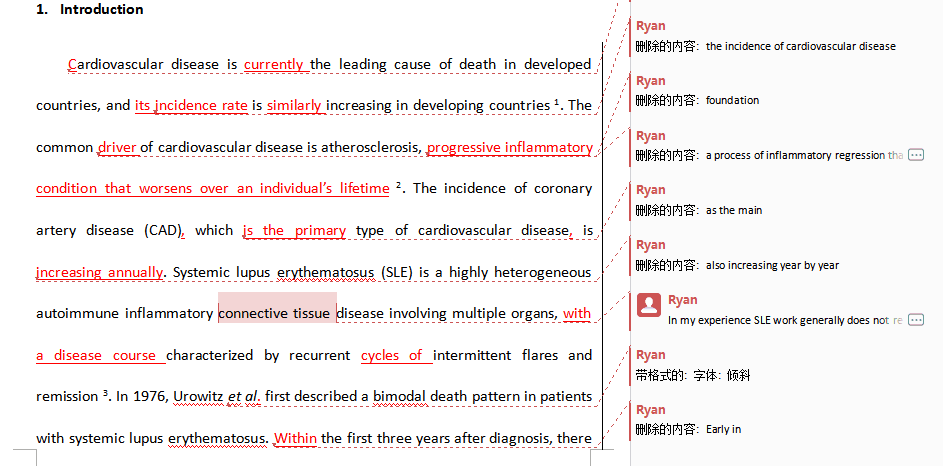The image size is (943, 466).
Task: Click inserted text 'condition that worsens over an individual's lifetime'
Action: [x=213, y=189]
